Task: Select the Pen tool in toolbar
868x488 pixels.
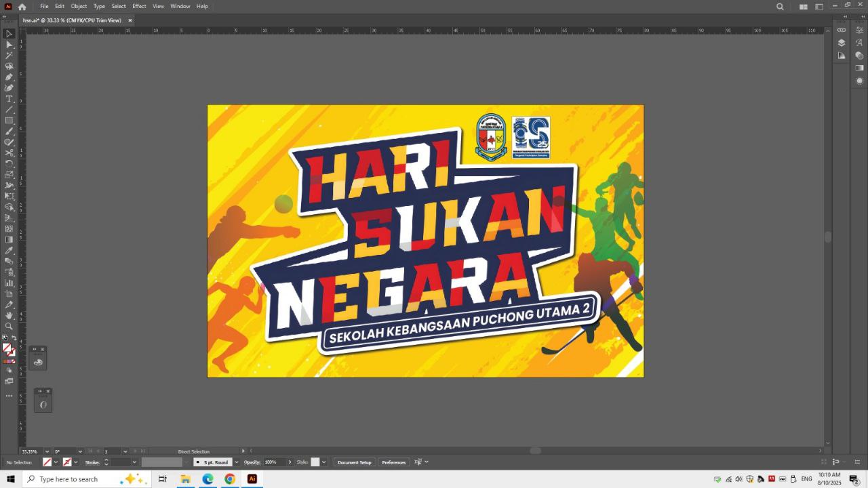Action: [9, 77]
